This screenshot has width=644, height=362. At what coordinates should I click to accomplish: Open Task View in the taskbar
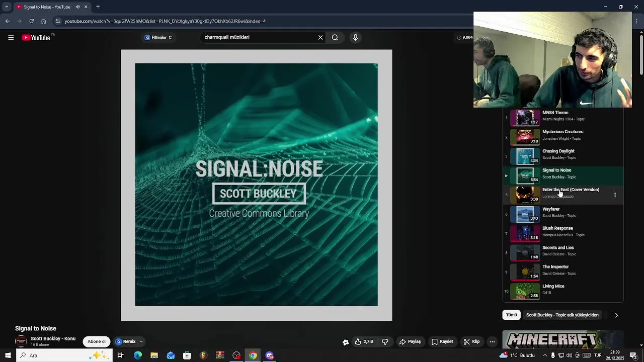[x=121, y=355]
